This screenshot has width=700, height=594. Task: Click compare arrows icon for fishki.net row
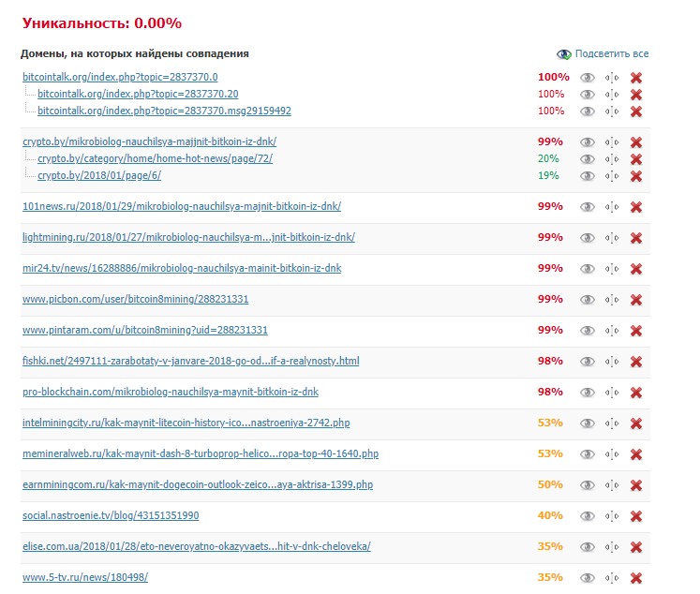(x=612, y=362)
